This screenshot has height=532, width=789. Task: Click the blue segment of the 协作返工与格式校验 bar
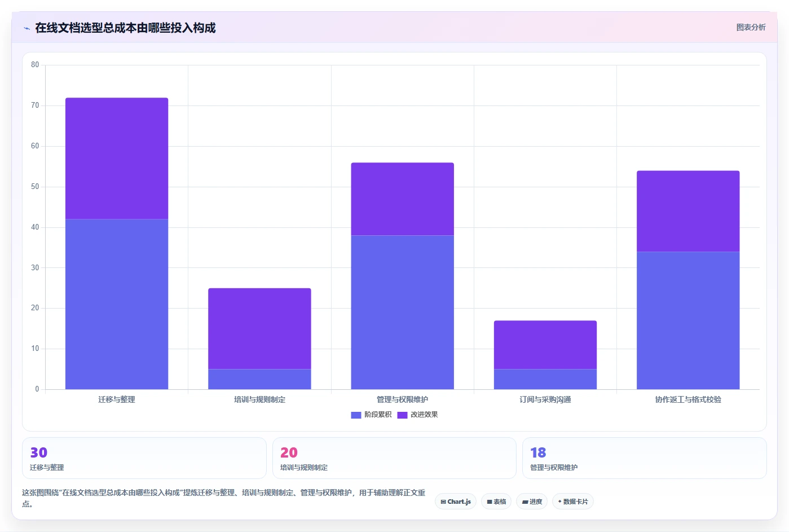pos(688,320)
